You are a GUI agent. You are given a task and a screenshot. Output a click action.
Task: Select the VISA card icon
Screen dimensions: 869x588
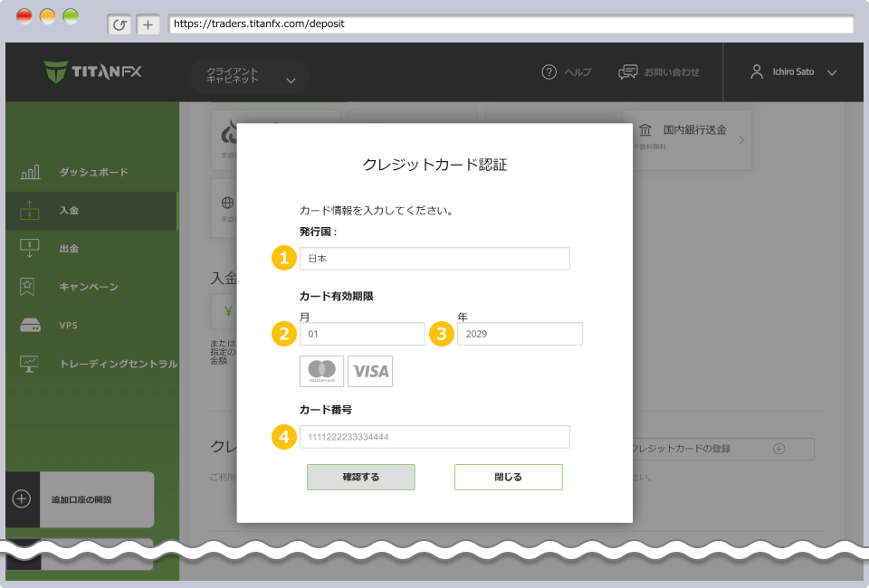pyautogui.click(x=370, y=371)
